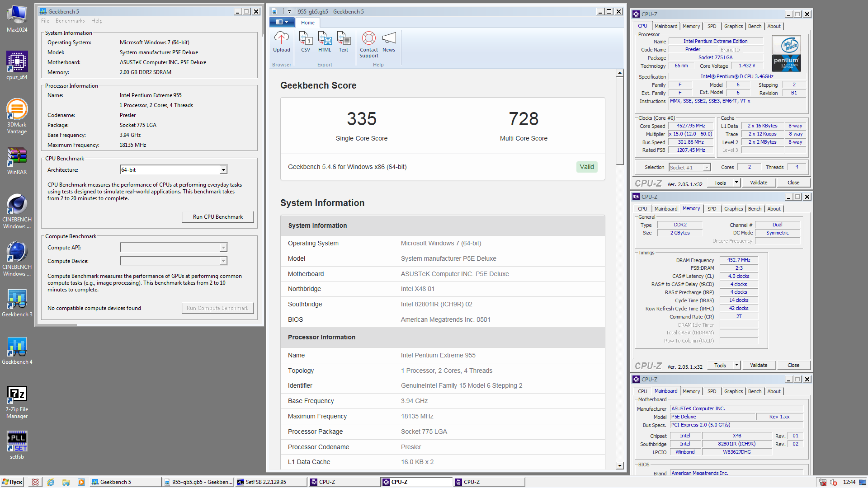This screenshot has height=488, width=868.
Task: Click Close button in middle CPU-Z window
Action: click(793, 365)
